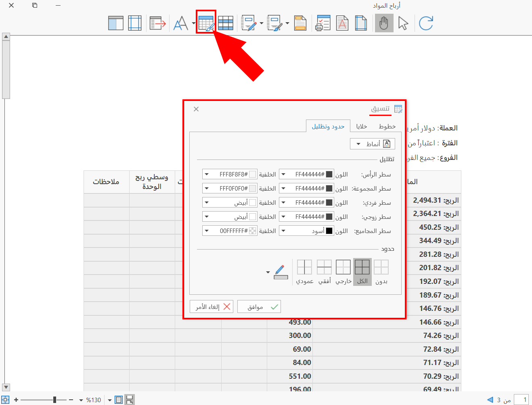Switch to the خطوط (fonts) tab
Image resolution: width=532 pixels, height=405 pixels.
point(387,126)
